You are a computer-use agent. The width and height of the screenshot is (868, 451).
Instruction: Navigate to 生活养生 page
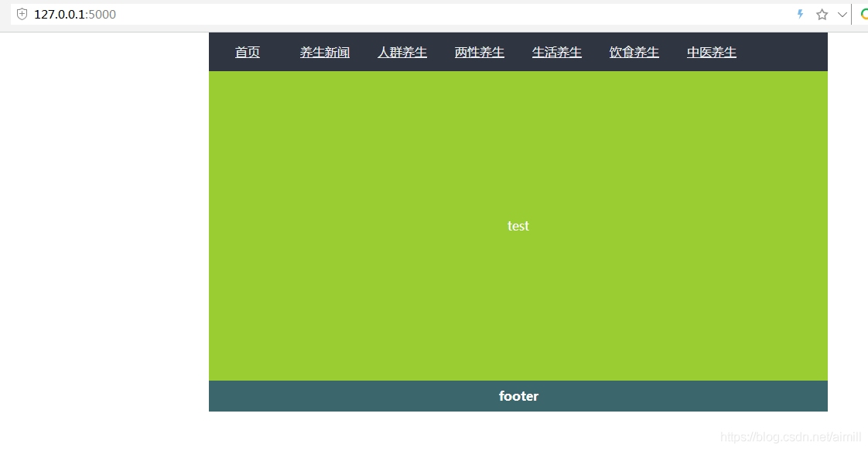[x=557, y=52]
